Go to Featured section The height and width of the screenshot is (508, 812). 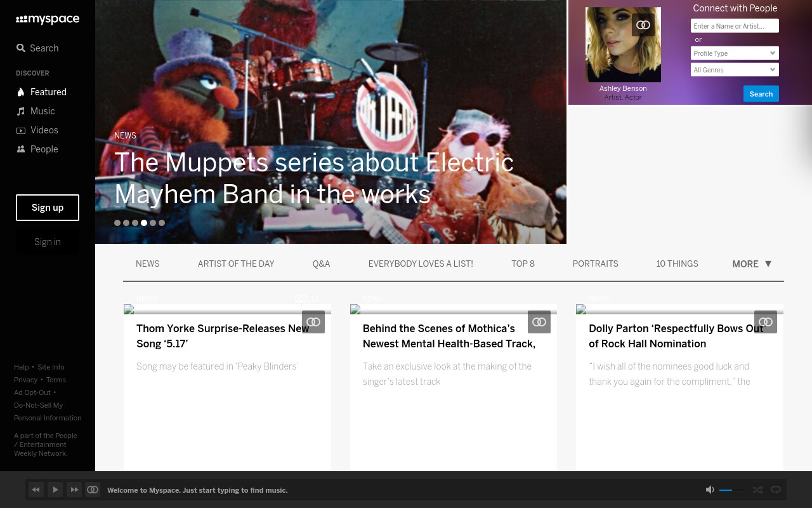click(x=41, y=92)
